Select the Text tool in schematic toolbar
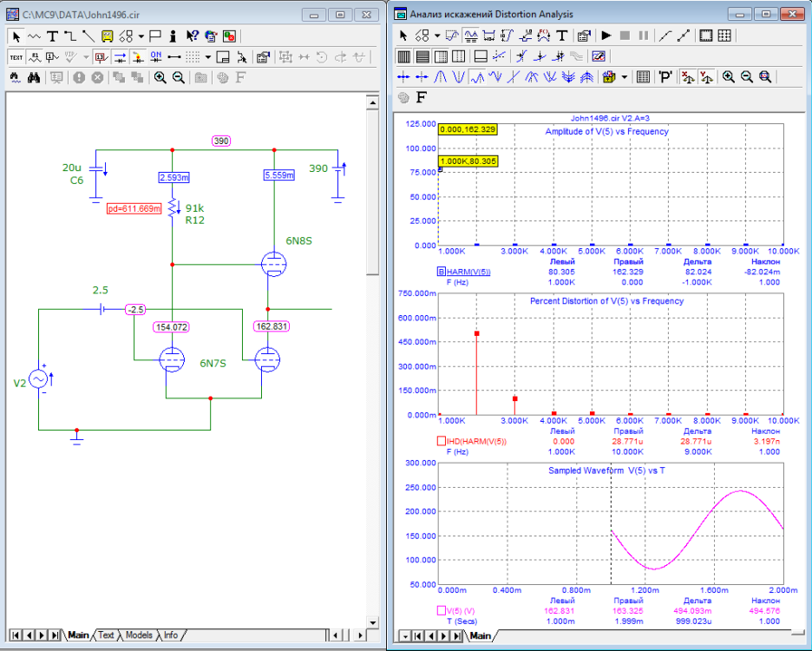 click(51, 36)
